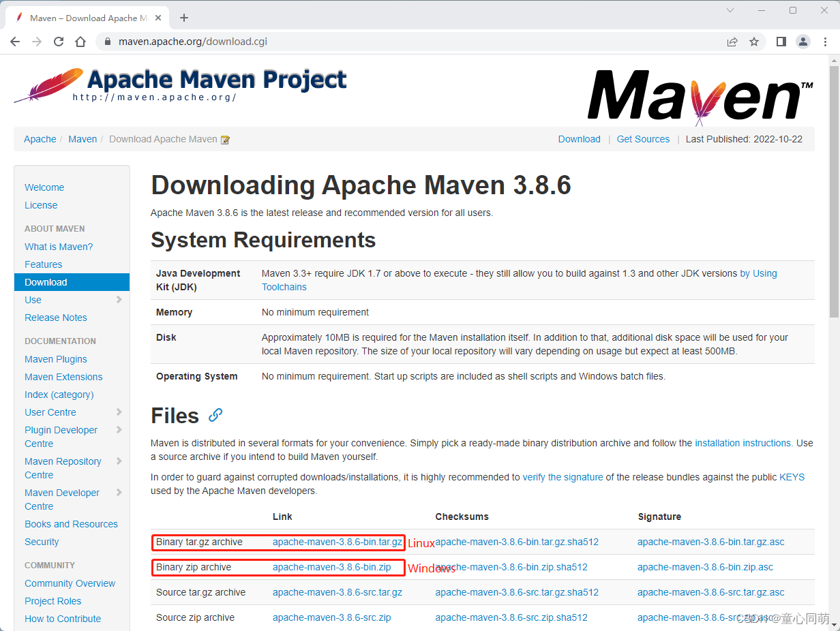This screenshot has height=631, width=840.
Task: Open Maven Extensions sidebar link
Action: pos(63,377)
